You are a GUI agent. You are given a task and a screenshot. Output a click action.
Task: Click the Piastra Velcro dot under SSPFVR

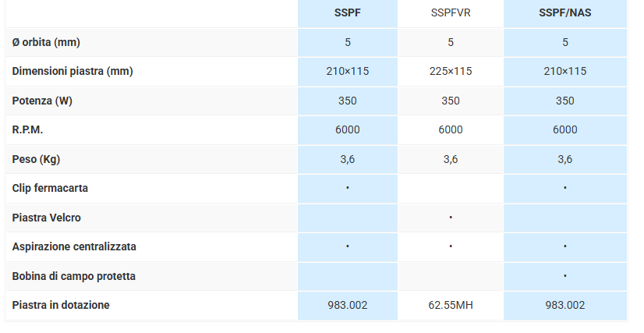(x=451, y=217)
